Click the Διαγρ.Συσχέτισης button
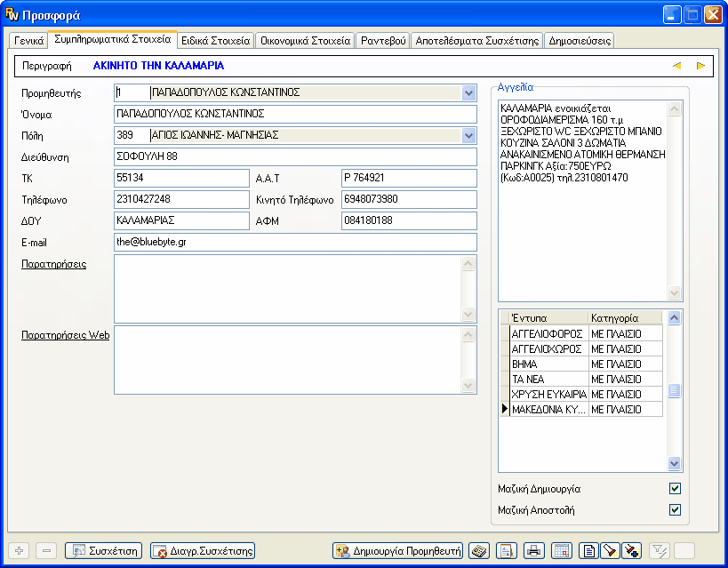 203,551
